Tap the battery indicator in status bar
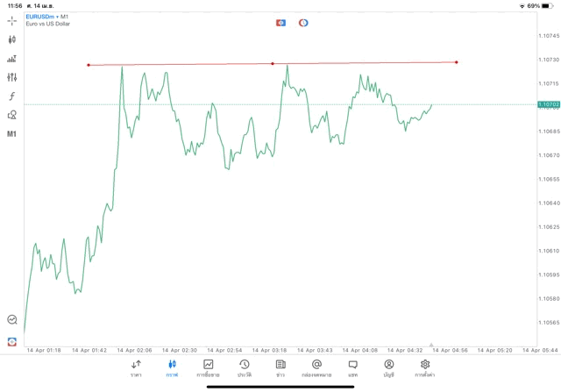Screen dimensions: 561x392 point(548,5)
